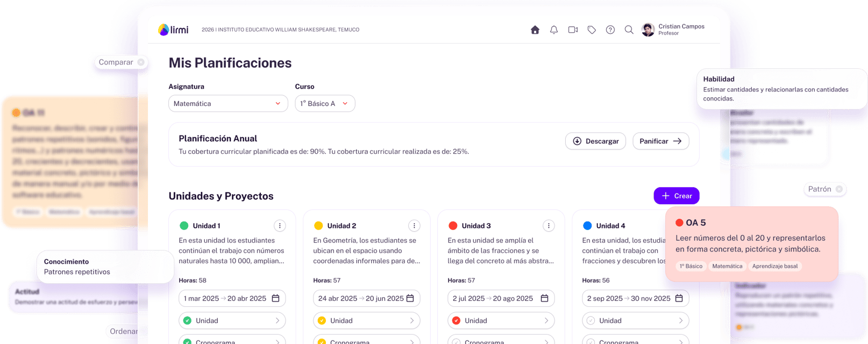Open notifications bell
This screenshot has height=344, width=868.
(x=554, y=30)
